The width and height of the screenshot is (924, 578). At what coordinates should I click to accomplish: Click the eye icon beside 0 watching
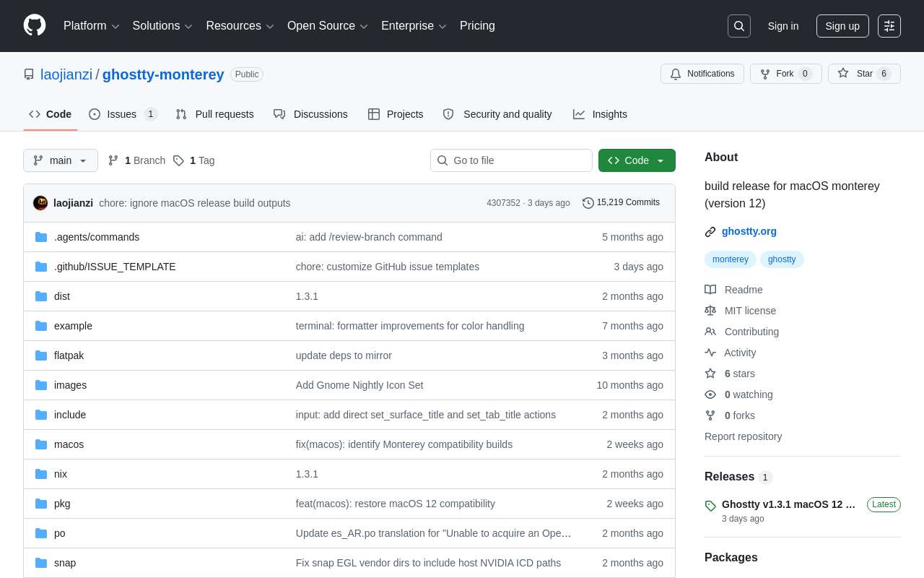(x=710, y=394)
